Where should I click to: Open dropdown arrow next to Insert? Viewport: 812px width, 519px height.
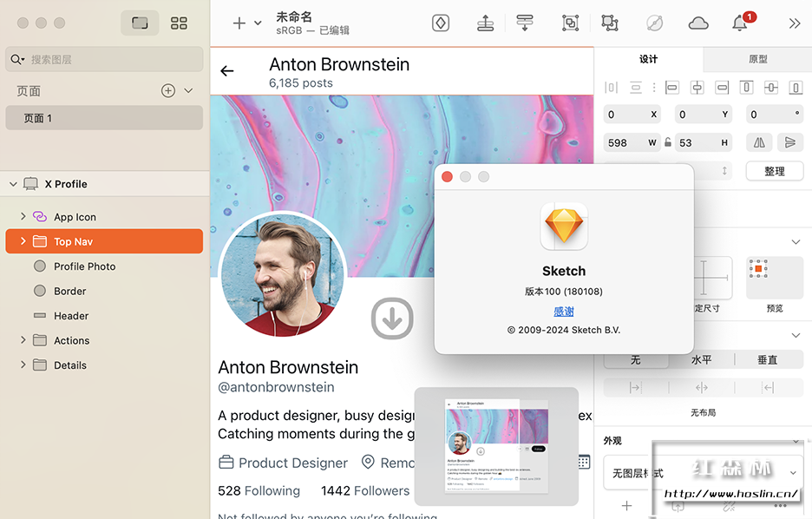coord(258,23)
